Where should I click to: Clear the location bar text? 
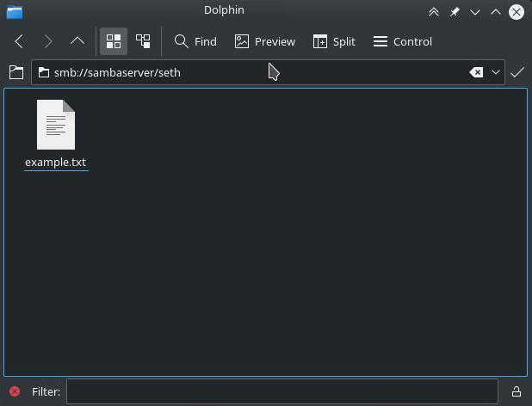point(476,72)
